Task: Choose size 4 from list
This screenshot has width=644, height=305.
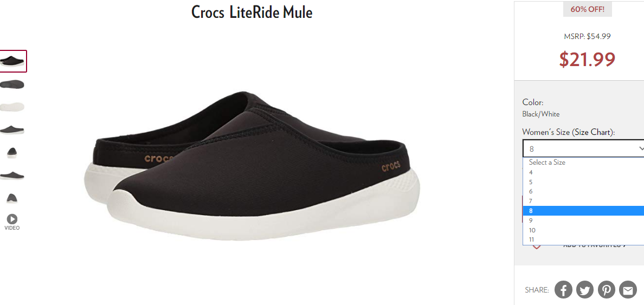Action: pos(583,172)
